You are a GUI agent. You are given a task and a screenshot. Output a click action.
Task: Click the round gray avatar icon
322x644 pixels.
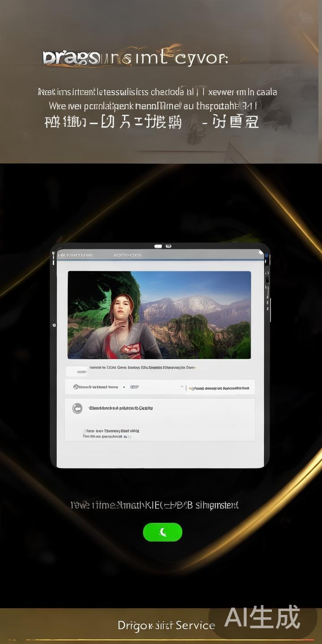point(77,408)
